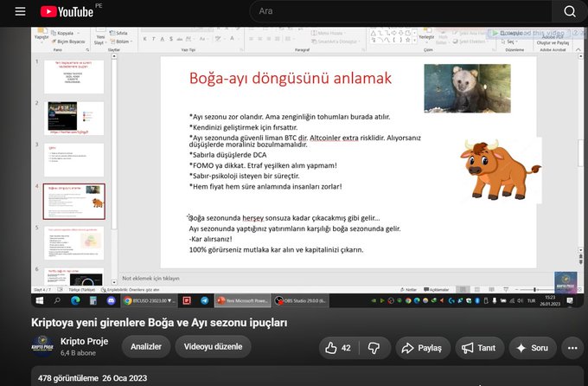Click Türkçe (Türkiye) language indicator
The height and width of the screenshot is (386, 588).
(82, 289)
